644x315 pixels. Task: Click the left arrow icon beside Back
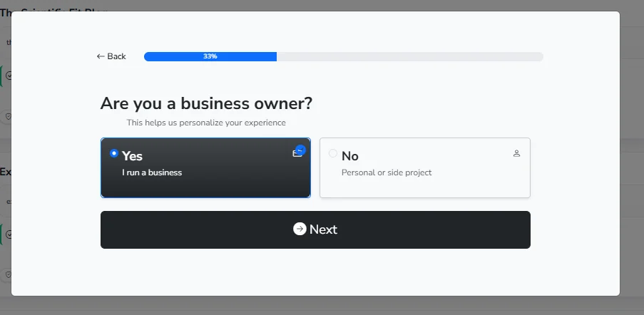101,56
